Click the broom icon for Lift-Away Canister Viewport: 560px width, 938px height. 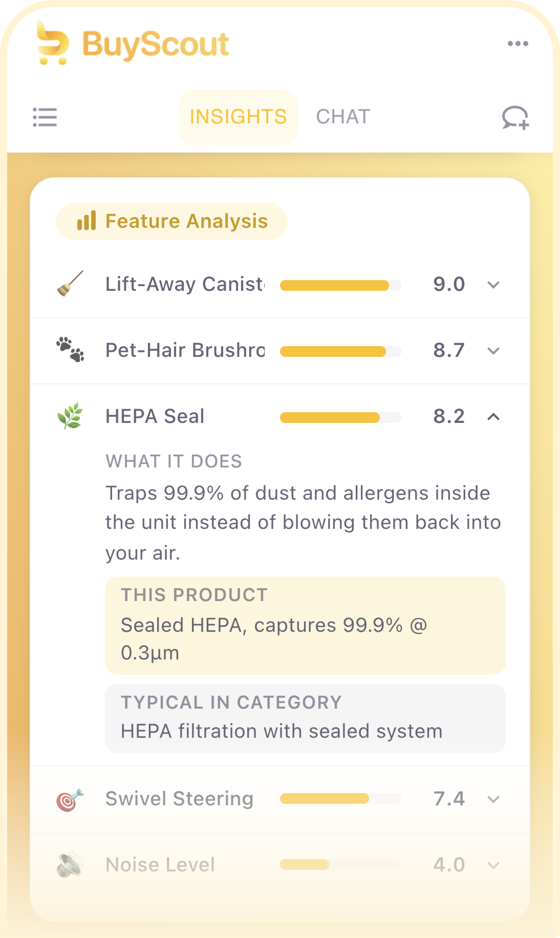[70, 283]
